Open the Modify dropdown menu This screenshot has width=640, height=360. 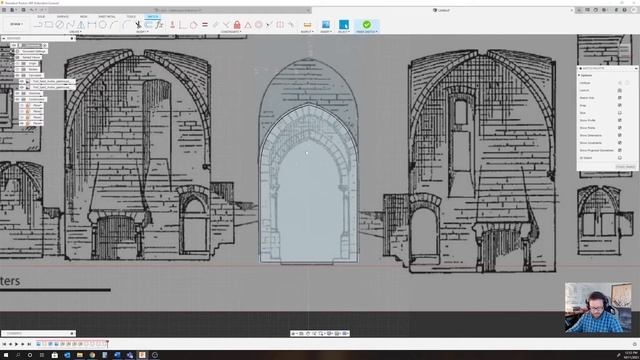142,32
